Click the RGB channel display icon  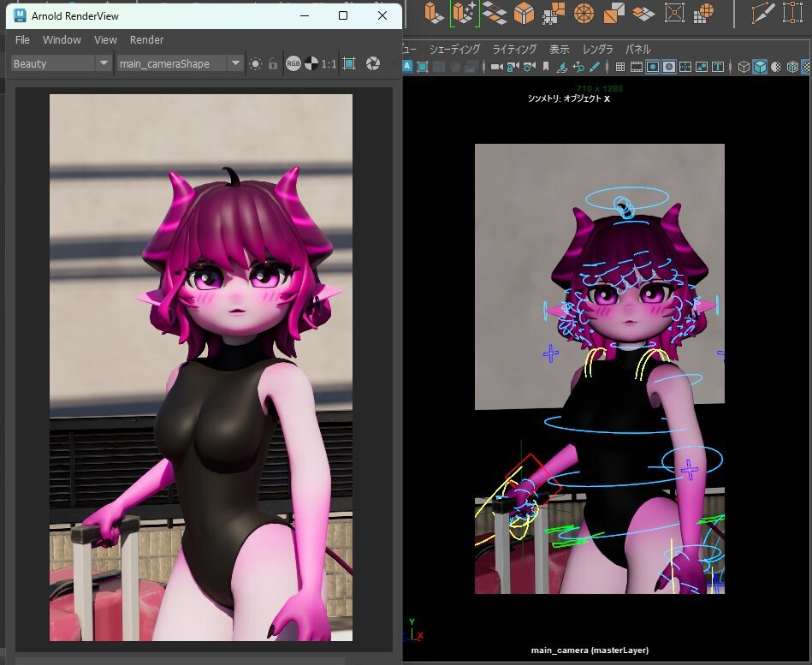[293, 63]
